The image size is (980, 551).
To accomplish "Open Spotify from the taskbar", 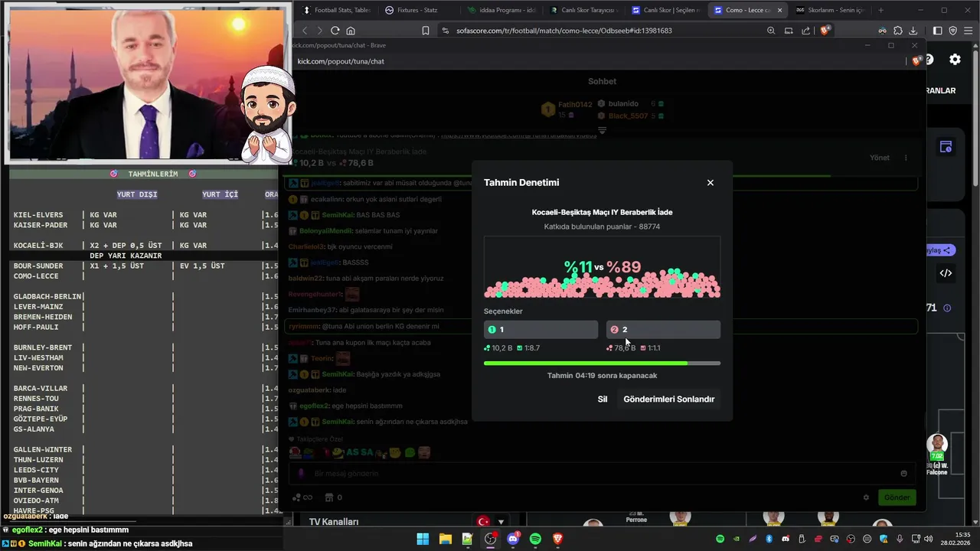I will pyautogui.click(x=536, y=539).
